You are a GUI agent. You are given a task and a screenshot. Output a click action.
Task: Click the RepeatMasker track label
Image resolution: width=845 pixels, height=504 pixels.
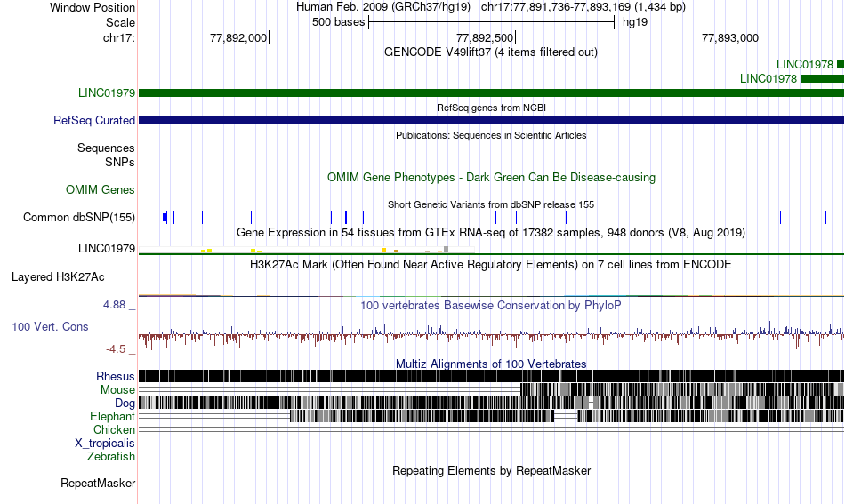pyautogui.click(x=98, y=484)
